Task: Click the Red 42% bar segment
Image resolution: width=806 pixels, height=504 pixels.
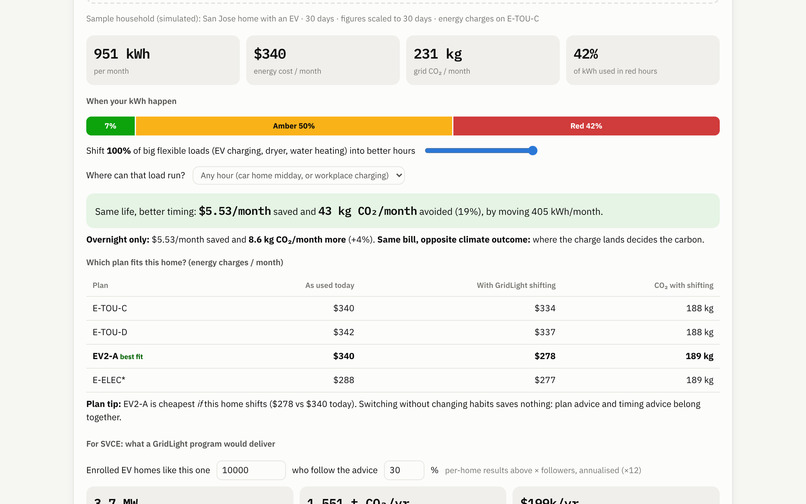Action: (586, 126)
